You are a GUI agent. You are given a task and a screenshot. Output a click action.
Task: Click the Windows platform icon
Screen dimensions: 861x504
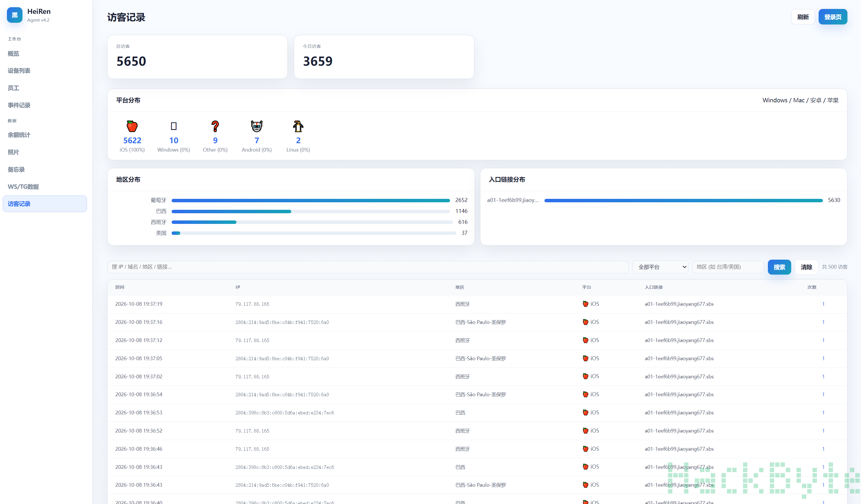(174, 126)
